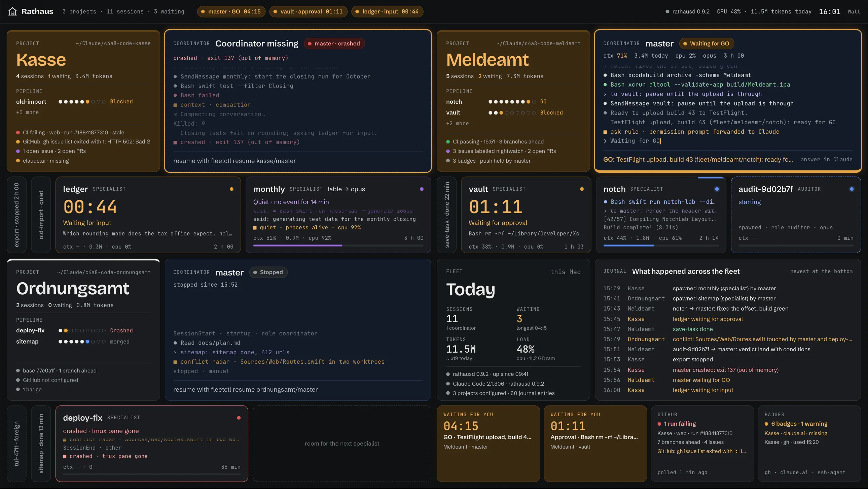Click the vault pipeline dots in Meldeamt
868x489 pixels.
click(512, 112)
